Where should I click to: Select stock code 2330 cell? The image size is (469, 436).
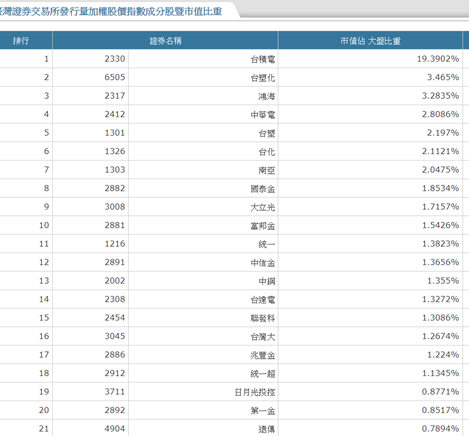click(x=90, y=59)
